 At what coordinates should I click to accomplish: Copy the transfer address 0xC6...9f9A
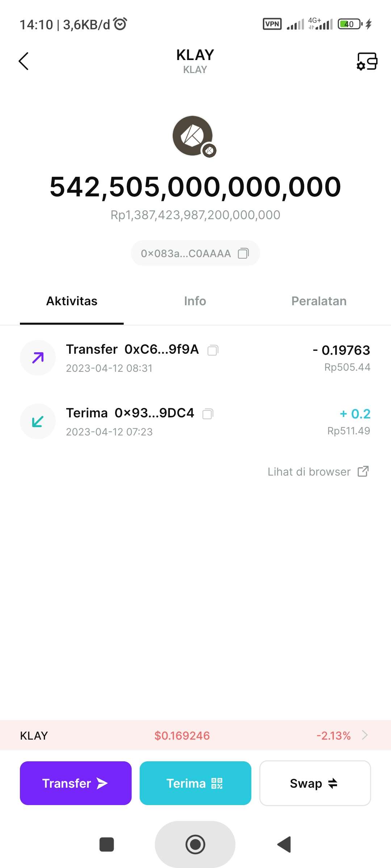click(213, 350)
